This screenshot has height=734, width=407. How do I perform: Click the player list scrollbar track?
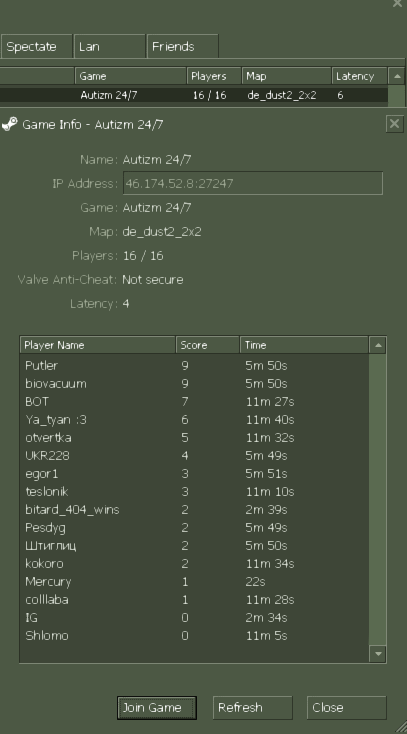[377, 499]
